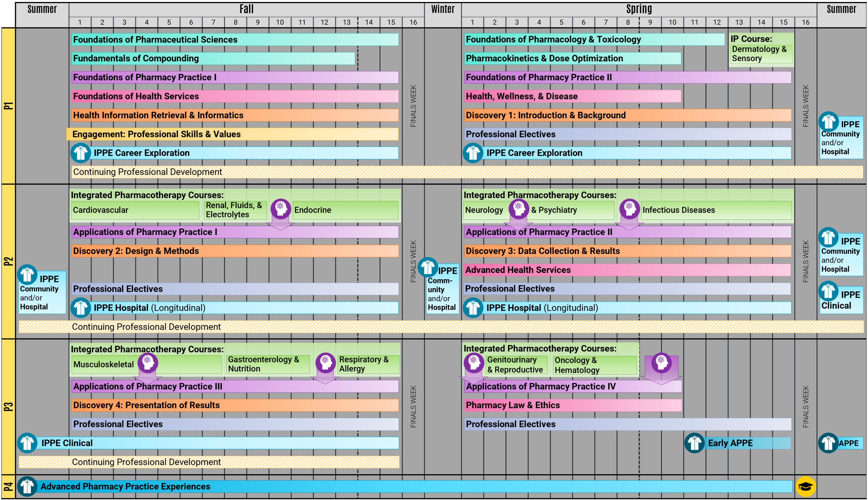The image size is (868, 500).
Task: Click purple arrow pointing to Applications of Pharmacy Practice I
Action: 280,225
